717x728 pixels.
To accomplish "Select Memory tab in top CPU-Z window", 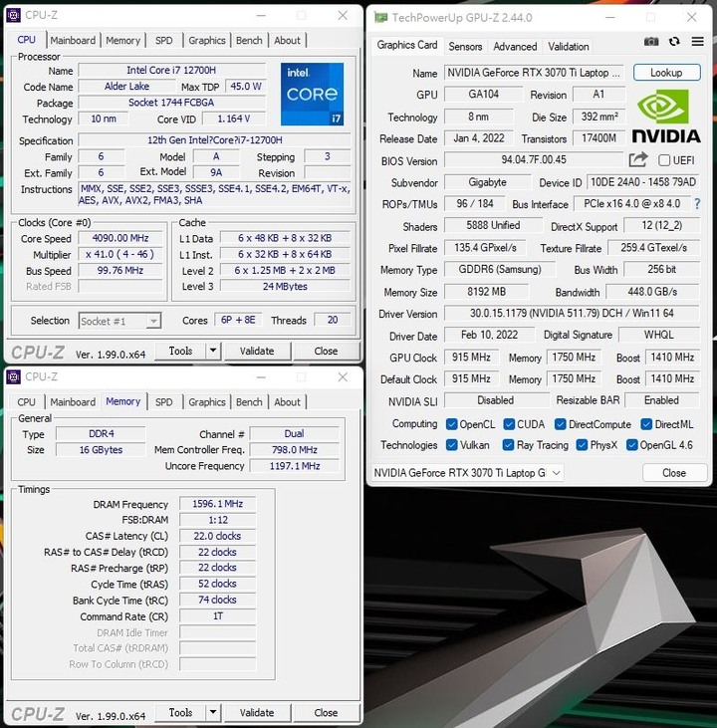I will click(x=123, y=41).
